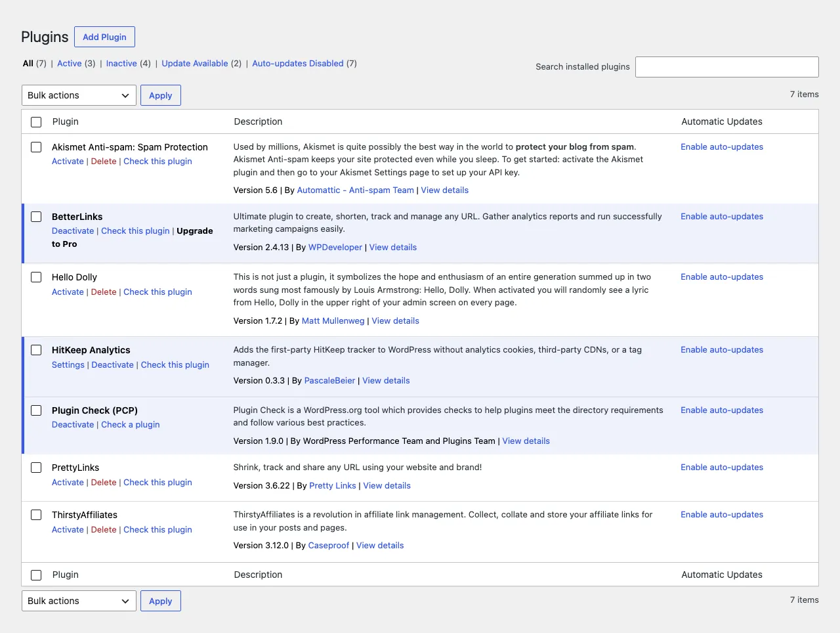
Task: Tick the PrettyLinks row checkbox
Action: [36, 468]
